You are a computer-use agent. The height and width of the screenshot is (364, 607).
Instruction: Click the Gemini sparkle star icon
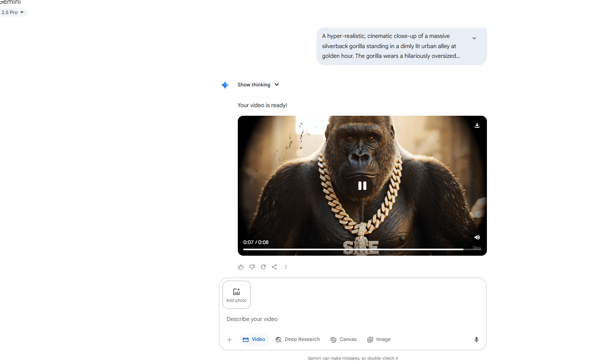point(225,85)
